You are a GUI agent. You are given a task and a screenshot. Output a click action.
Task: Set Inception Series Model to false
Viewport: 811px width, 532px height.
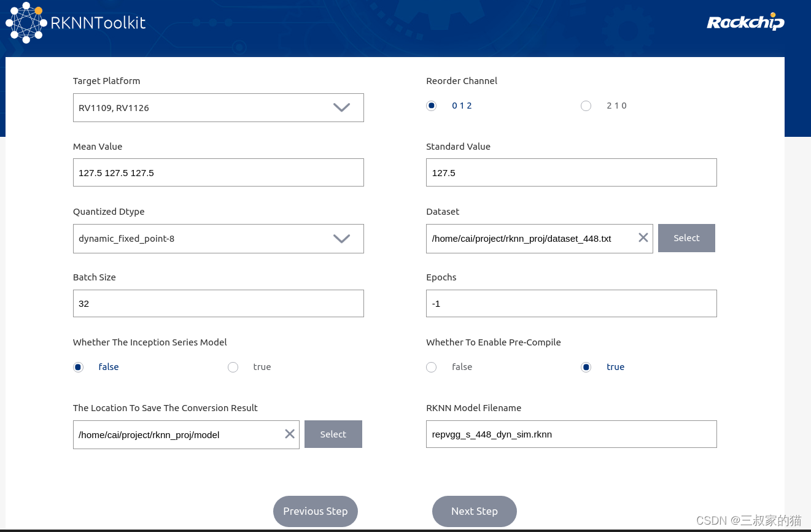click(x=78, y=367)
